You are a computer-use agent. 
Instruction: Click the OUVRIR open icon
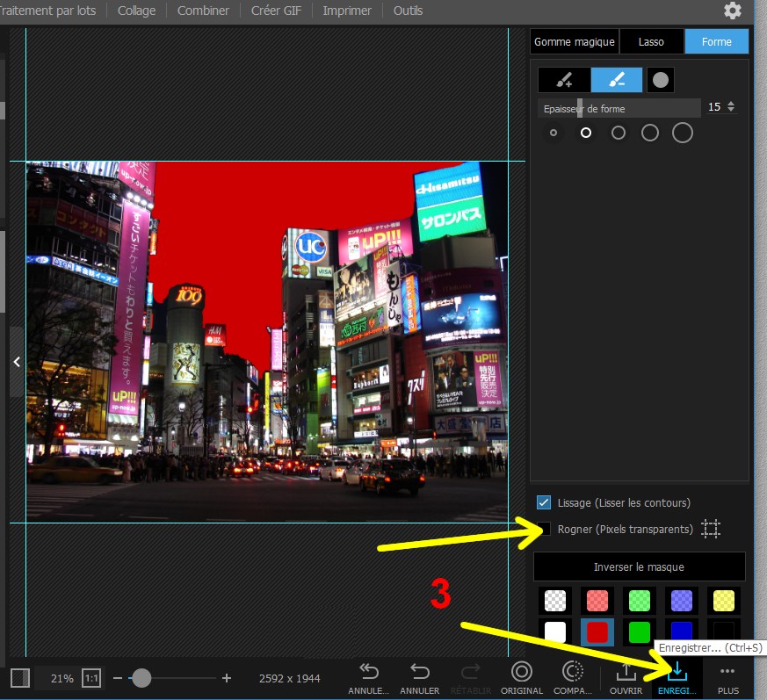626,678
